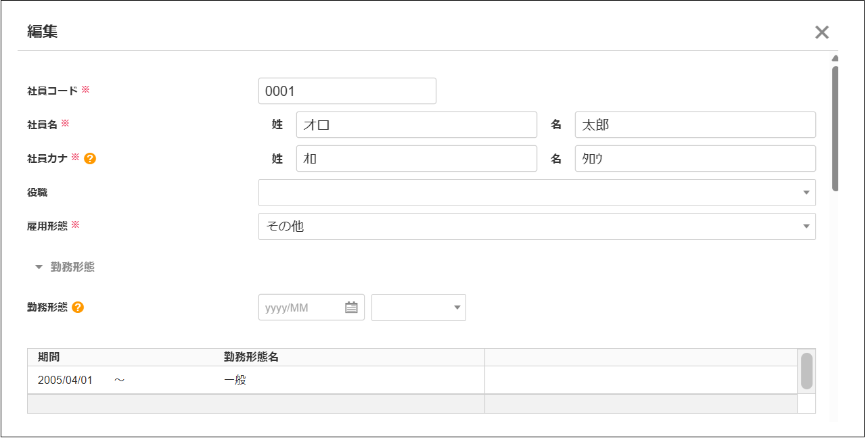Close the 編集 dialog with the X
This screenshot has height=440, width=868.
coord(822,31)
